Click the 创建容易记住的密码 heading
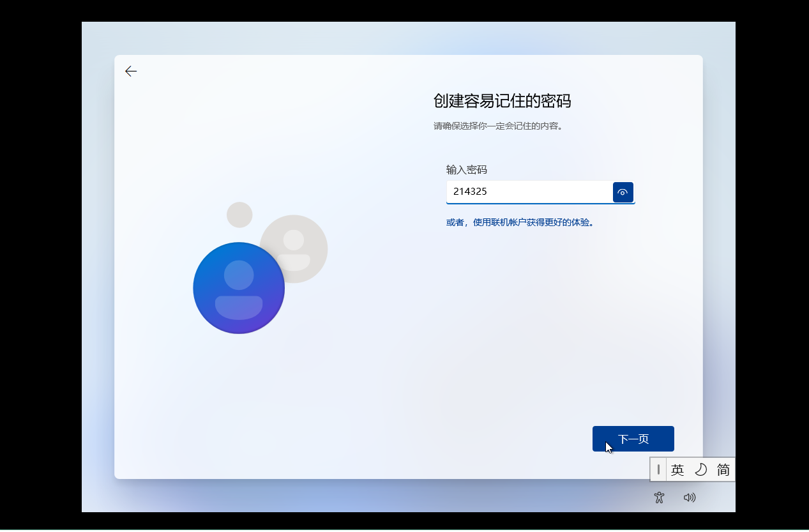This screenshot has width=809, height=532. (502, 101)
